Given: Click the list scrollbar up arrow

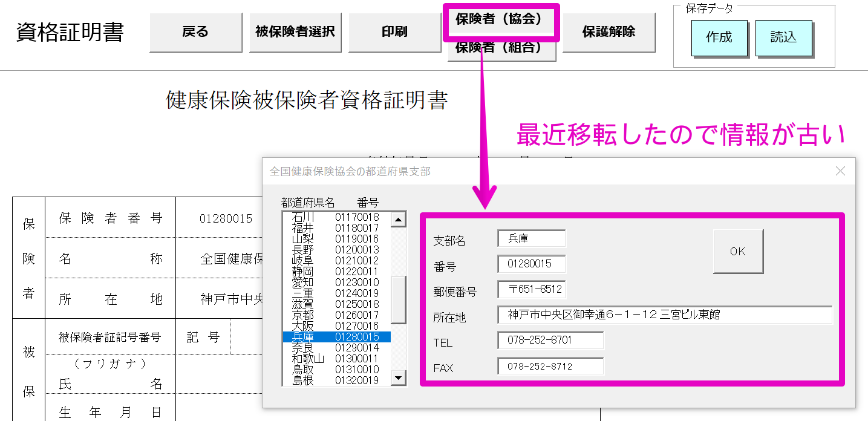Looking at the screenshot, I should pyautogui.click(x=399, y=220).
